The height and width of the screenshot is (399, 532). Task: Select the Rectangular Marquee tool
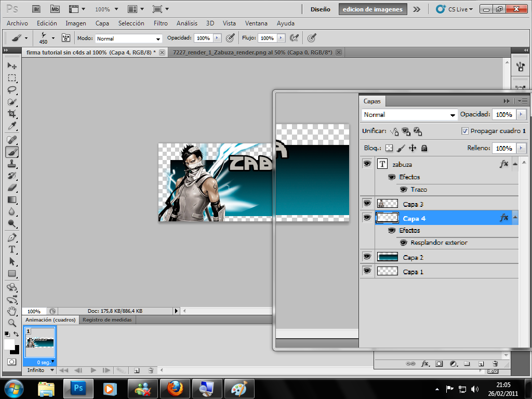point(12,78)
